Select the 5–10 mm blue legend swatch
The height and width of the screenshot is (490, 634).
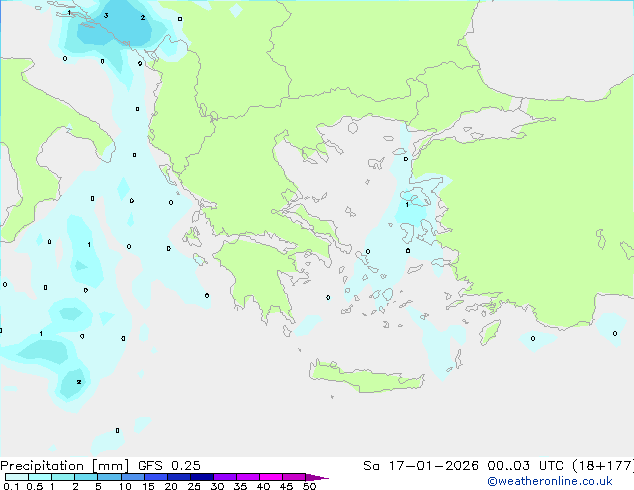pos(109,477)
